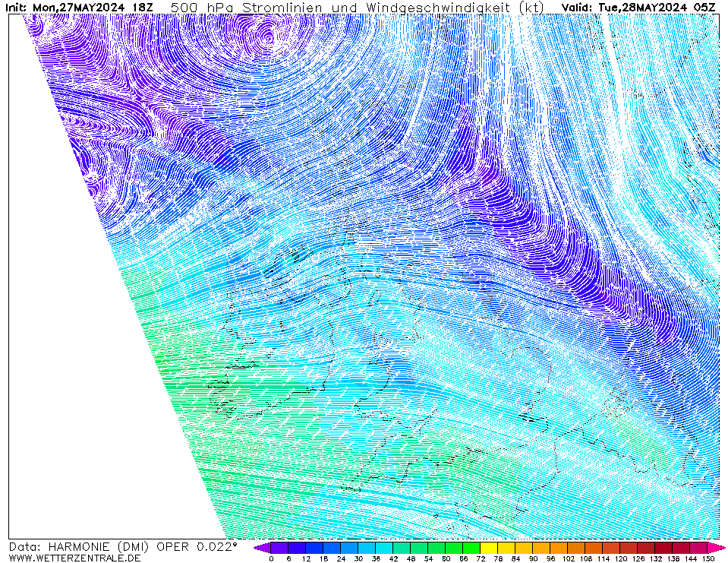Screen dimensions: 728x563
Task: Select the dark blue swatch between 12 and 18
Action: 314,548
